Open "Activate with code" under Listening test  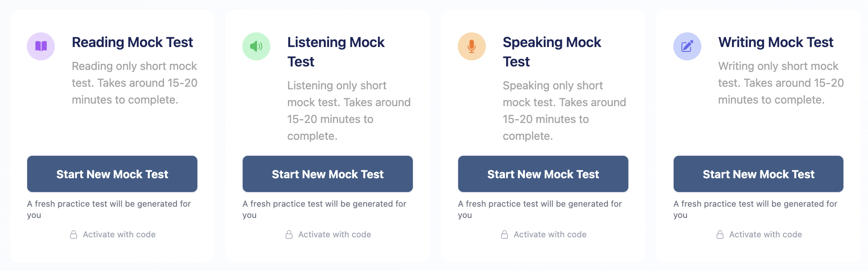(x=335, y=235)
